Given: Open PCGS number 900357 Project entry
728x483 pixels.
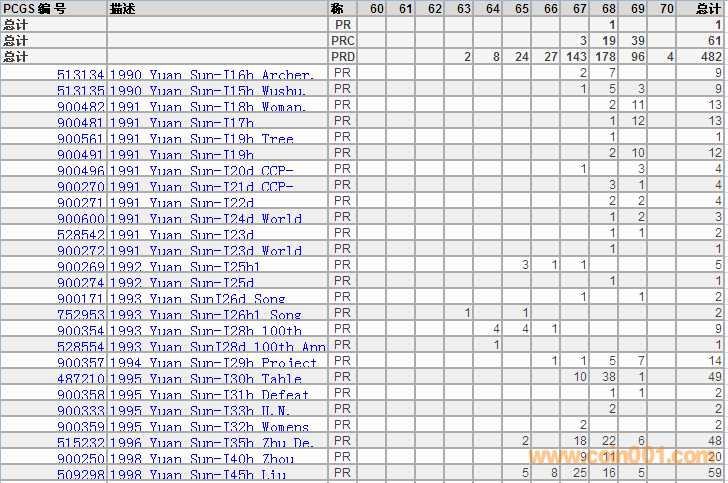Looking at the screenshot, I should click(80, 362).
